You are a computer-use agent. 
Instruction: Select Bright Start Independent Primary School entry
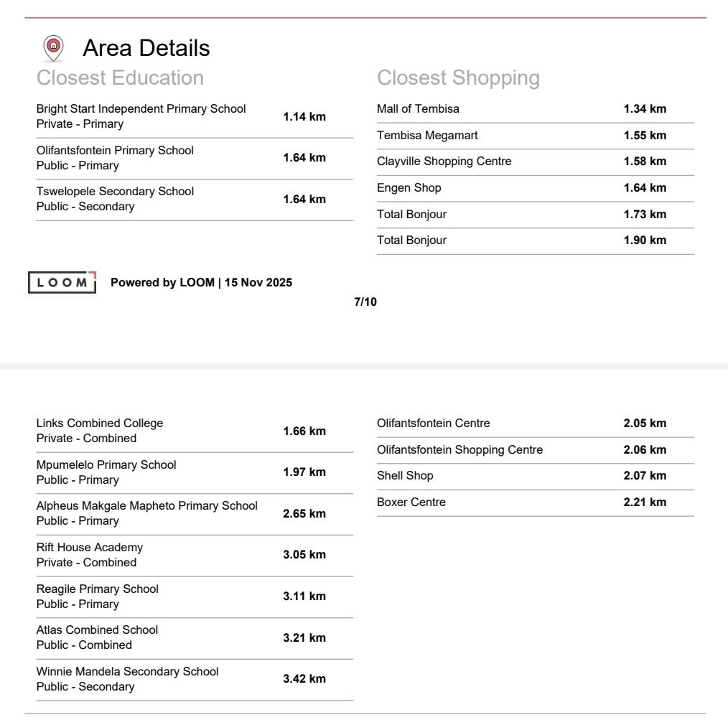pos(141,116)
